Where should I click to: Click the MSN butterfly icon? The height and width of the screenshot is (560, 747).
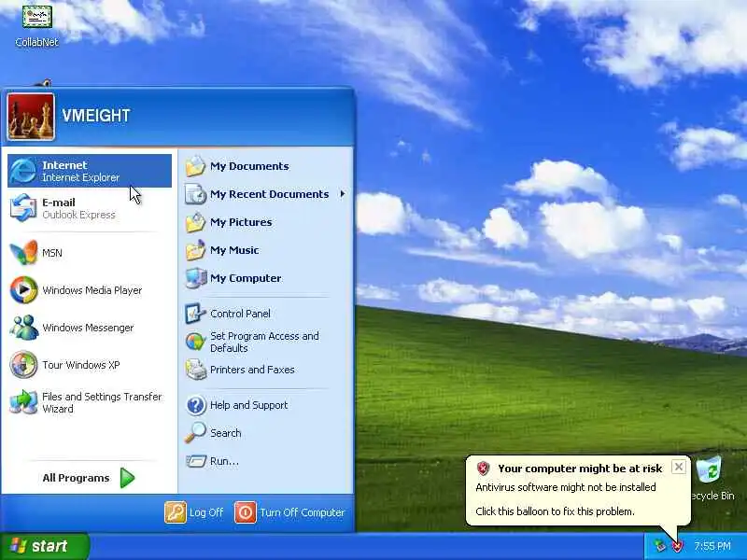23,252
